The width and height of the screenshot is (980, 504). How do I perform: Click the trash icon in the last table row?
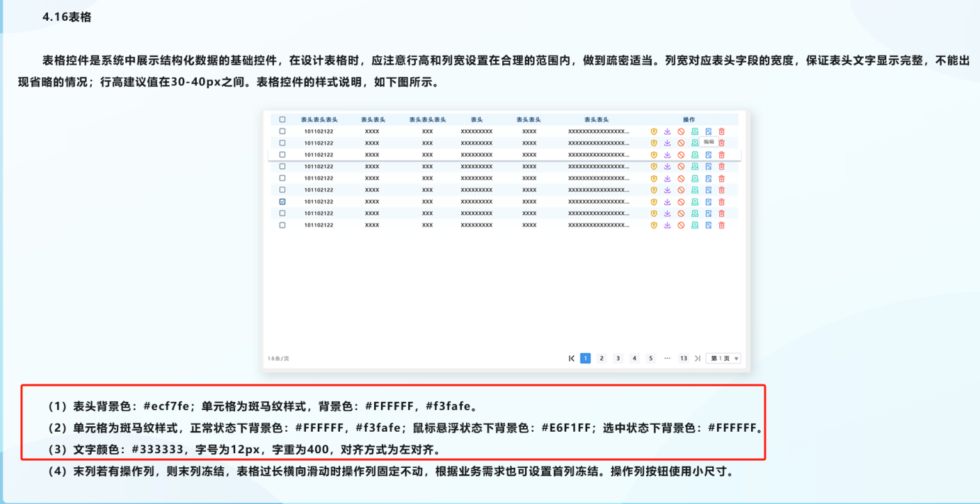click(x=721, y=225)
